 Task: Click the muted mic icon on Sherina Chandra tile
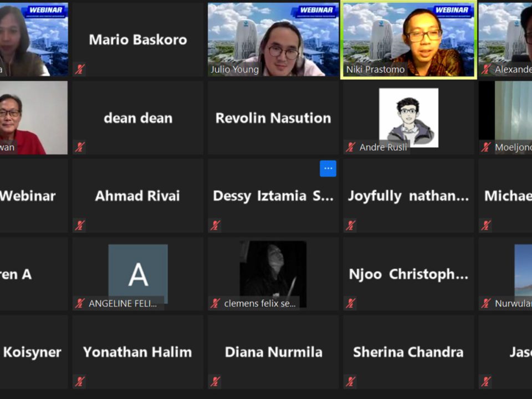(350, 381)
